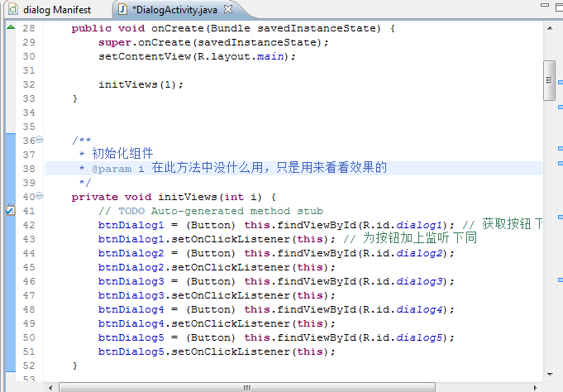
Task: Click the horizontal scrollbar thumb
Action: point(247,388)
